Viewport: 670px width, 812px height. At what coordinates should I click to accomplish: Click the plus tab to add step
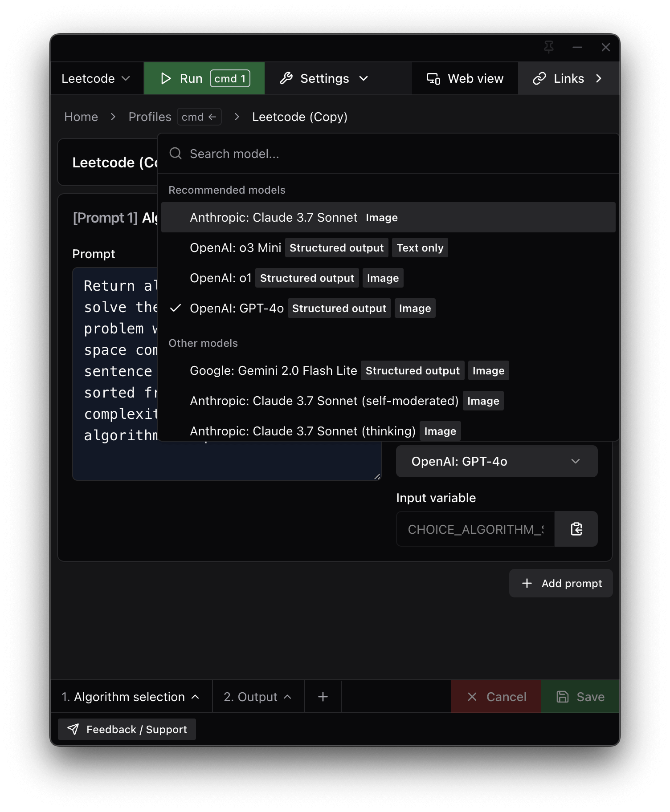click(x=323, y=697)
